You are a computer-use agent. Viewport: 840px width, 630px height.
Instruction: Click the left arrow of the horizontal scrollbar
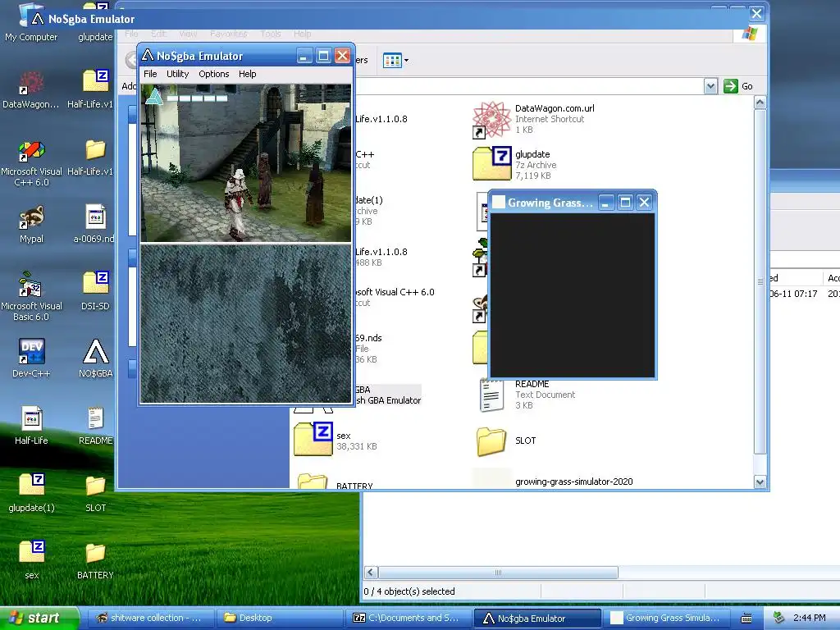click(371, 573)
